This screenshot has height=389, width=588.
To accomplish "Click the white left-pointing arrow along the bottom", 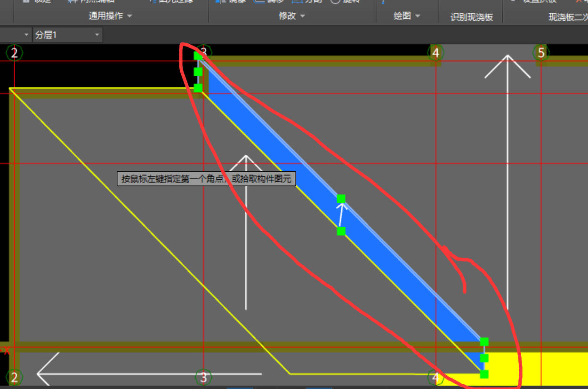I will pyautogui.click(x=149, y=374).
